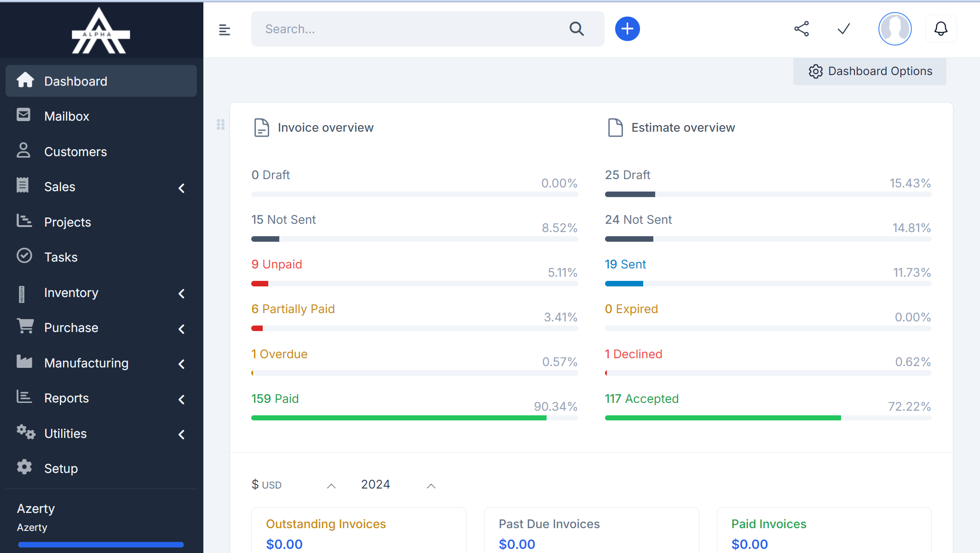Click the drag handle beside Invoice overview

pyautogui.click(x=221, y=124)
